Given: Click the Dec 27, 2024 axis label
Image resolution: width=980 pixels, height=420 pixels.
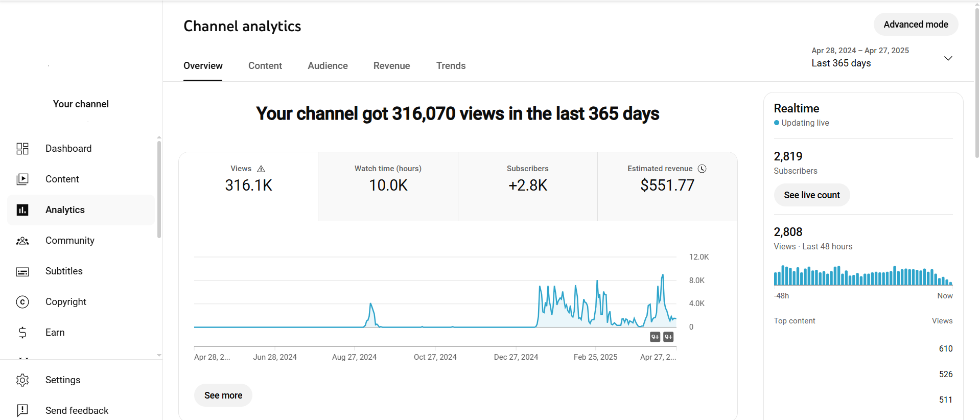Looking at the screenshot, I should pyautogui.click(x=516, y=357).
